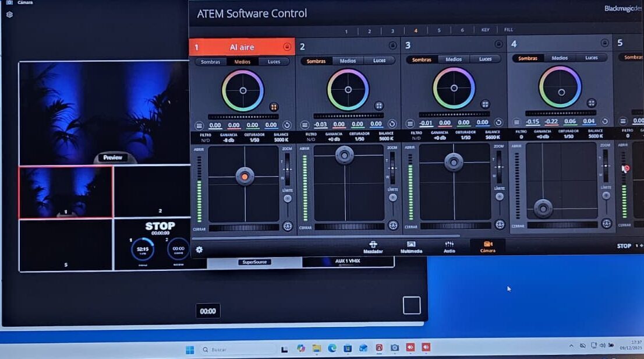Select Medios for camera 2
644x359 pixels.
click(x=348, y=61)
